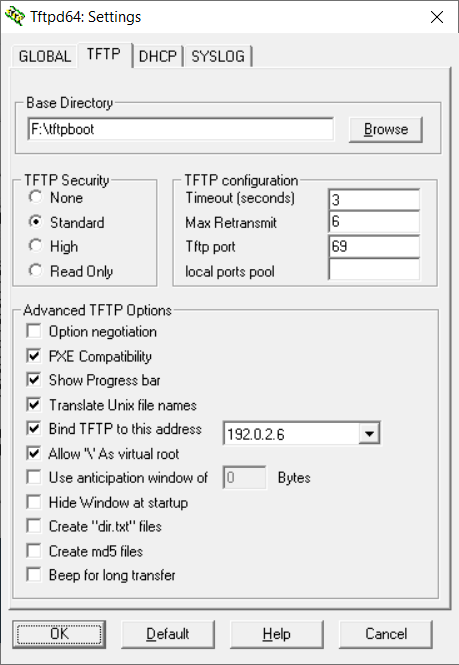Viewport: 459px width, 665px height.
Task: Select Read Only security option
Action: pos(36,271)
